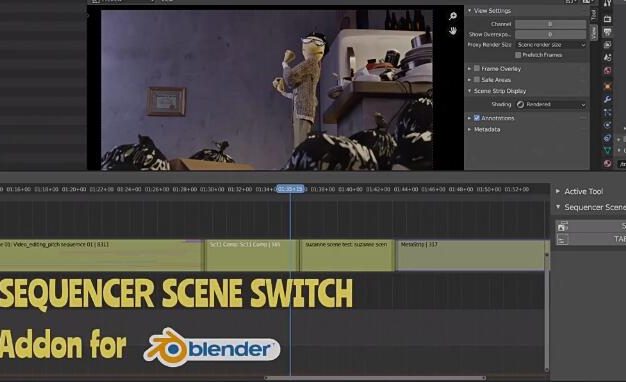Uncheck the Annotations checkbox
This screenshot has height=382, width=626.
[477, 118]
